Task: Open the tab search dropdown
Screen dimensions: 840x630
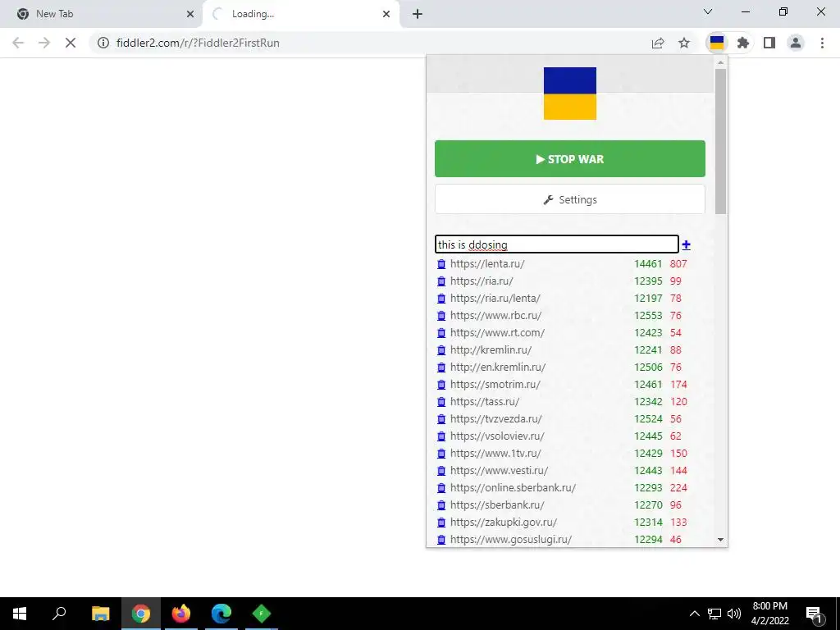Action: click(708, 11)
